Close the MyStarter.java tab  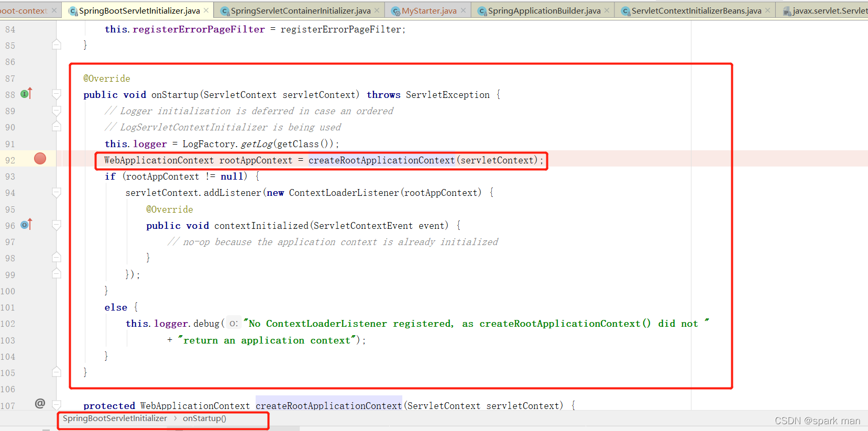pos(463,10)
